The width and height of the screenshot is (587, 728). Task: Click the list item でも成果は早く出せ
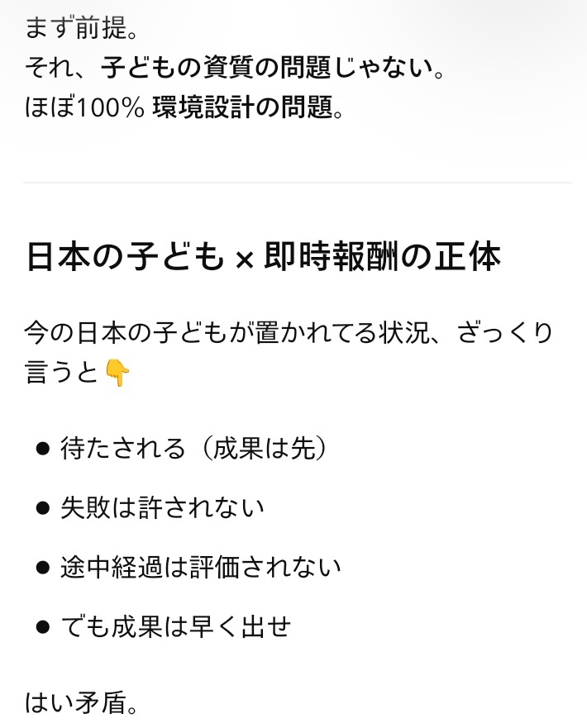pos(175,627)
